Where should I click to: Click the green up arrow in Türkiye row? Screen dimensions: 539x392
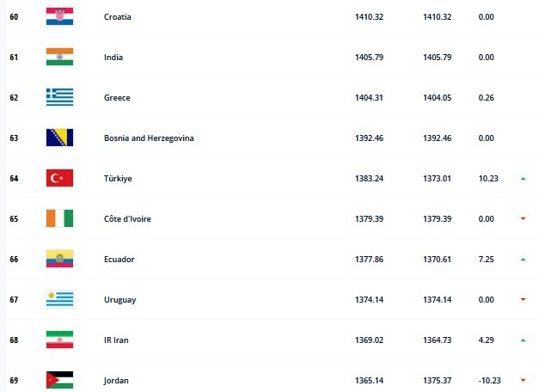point(523,178)
